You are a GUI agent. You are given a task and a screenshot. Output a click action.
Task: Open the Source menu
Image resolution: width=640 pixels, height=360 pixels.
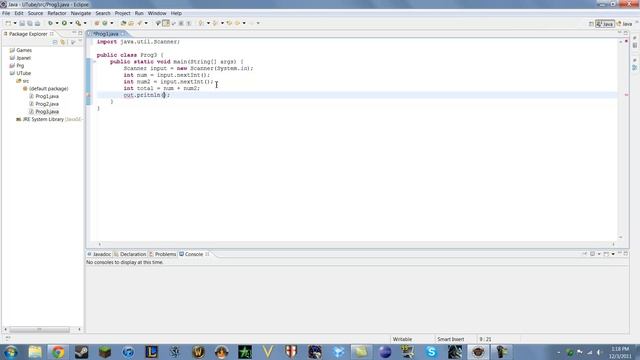35,13
